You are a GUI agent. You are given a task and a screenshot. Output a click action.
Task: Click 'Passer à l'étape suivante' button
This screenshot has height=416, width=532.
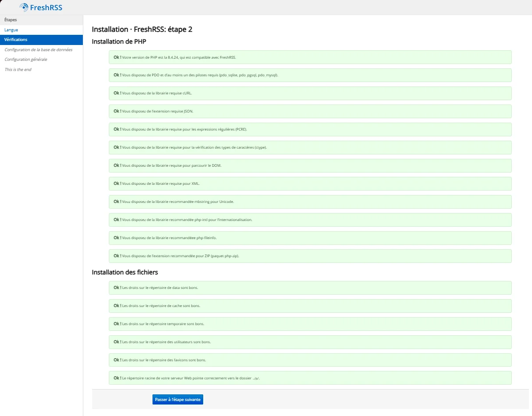point(178,400)
